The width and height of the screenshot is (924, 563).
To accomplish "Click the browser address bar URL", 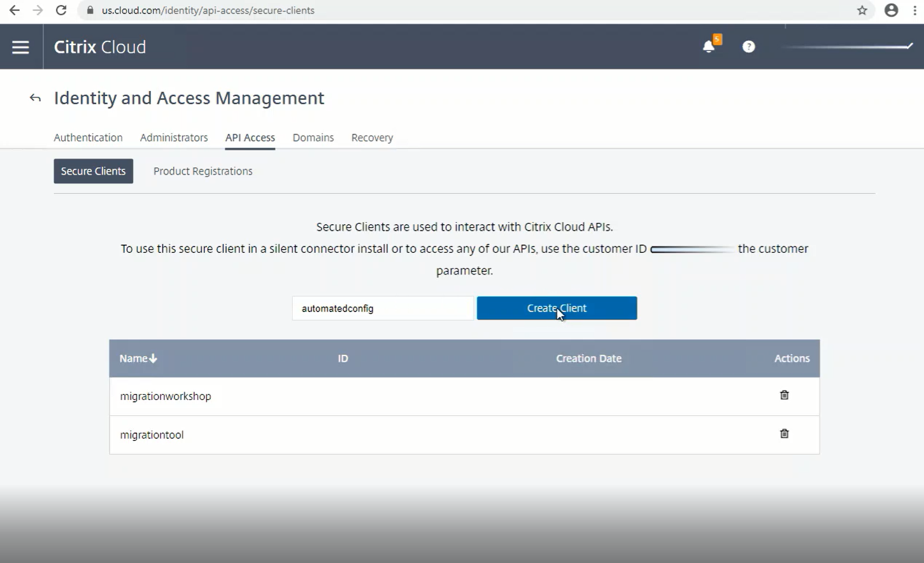I will 208,10.
